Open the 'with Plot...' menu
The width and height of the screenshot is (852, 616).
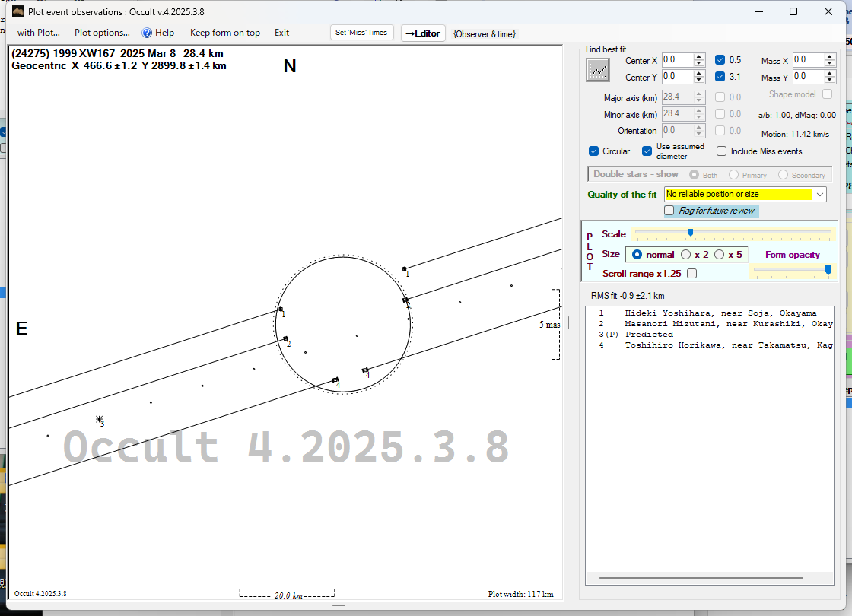pyautogui.click(x=38, y=33)
